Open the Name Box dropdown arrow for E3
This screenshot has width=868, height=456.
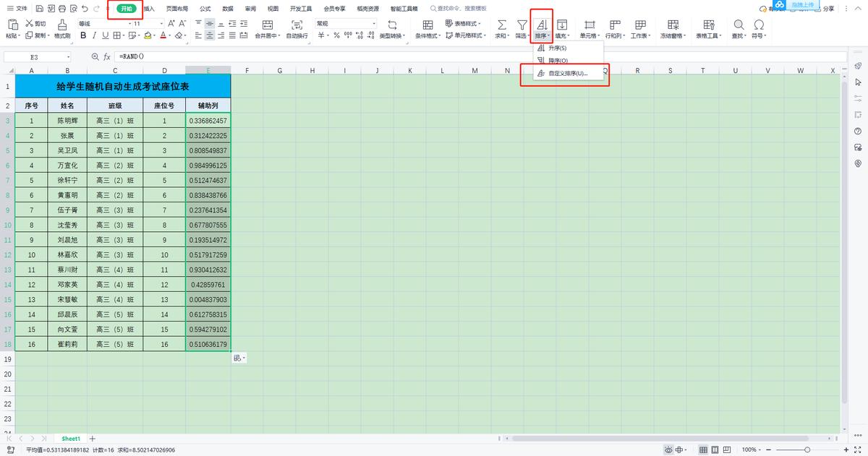pyautogui.click(x=69, y=56)
